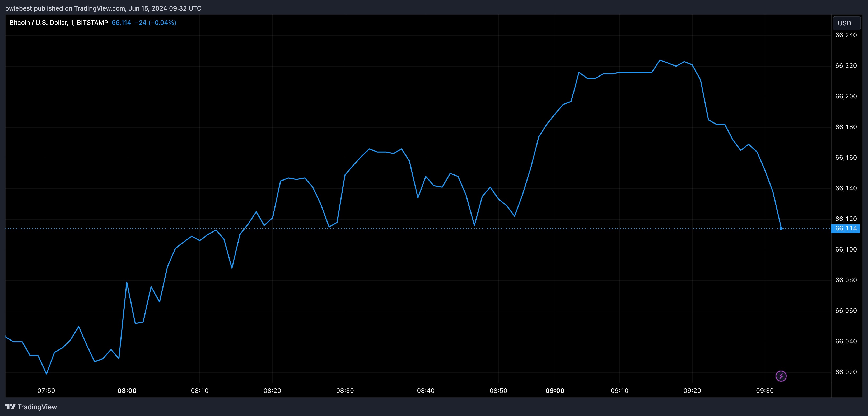Click the 66,120 price axis label
Image resolution: width=868 pixels, height=416 pixels.
846,219
